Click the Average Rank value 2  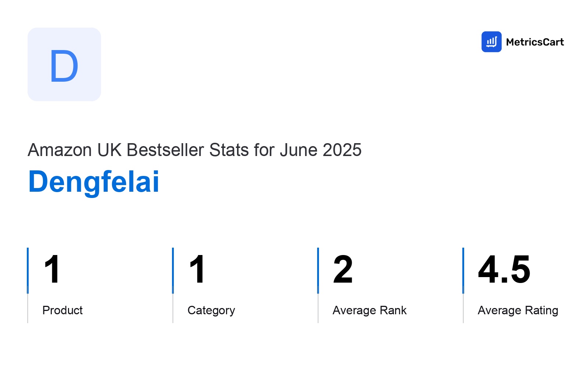click(343, 269)
